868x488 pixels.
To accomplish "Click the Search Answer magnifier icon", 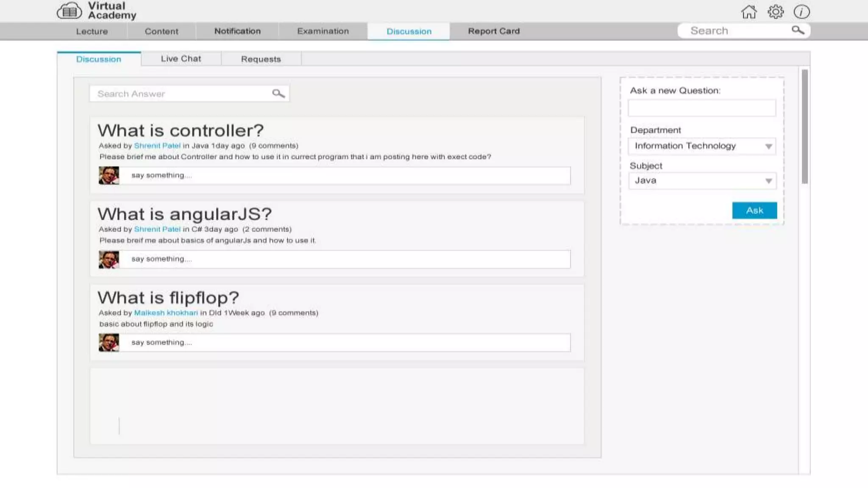I will point(278,94).
